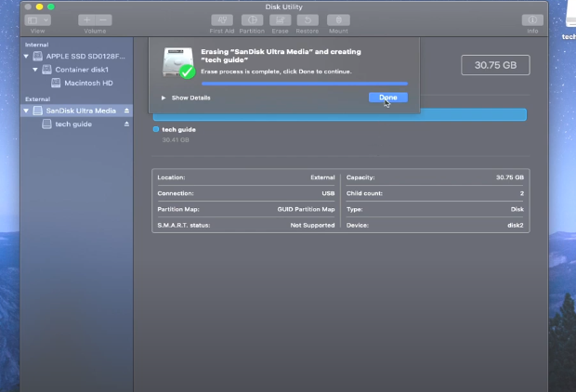Image resolution: width=576 pixels, height=392 pixels.
Task: Open the First Aid tool
Action: (x=222, y=20)
